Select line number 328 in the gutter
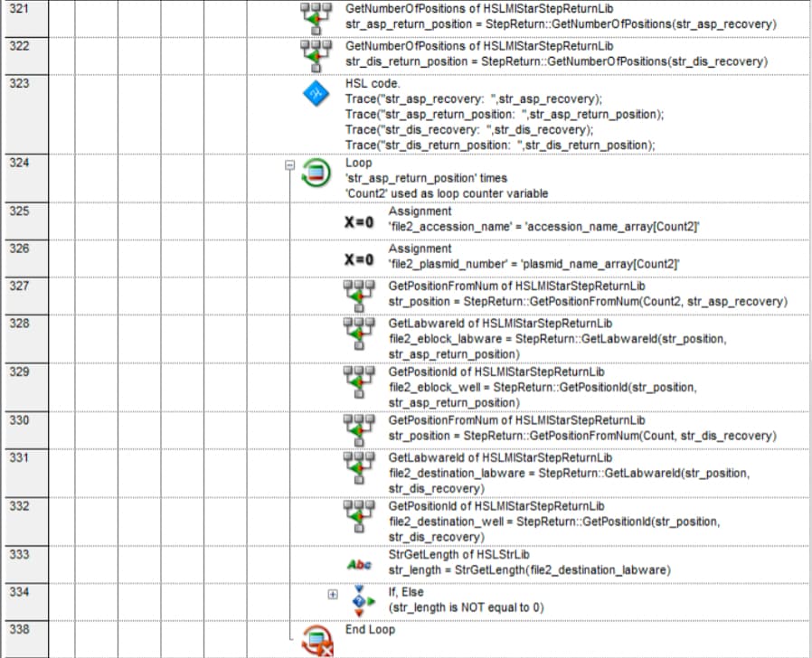This screenshot has width=812, height=658. click(26, 339)
